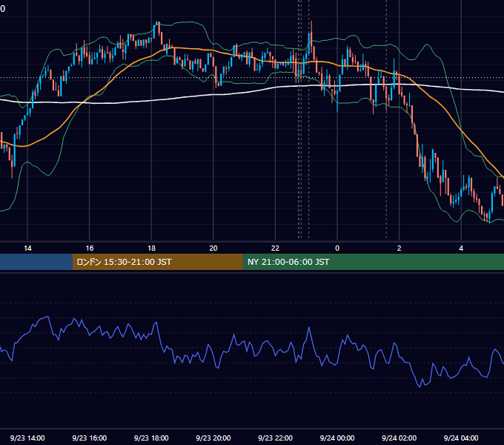Click the ロンドン 15:30-21:00 JST session bar

(x=157, y=262)
